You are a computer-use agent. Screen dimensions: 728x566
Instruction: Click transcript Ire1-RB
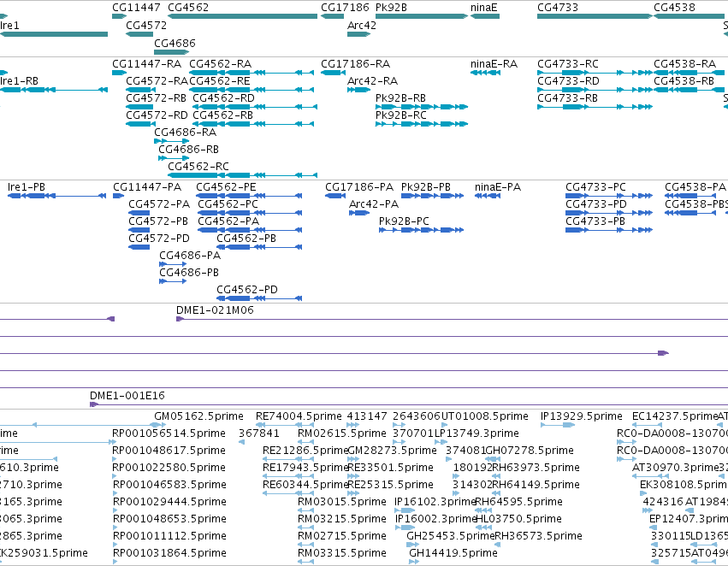[x=19, y=81]
